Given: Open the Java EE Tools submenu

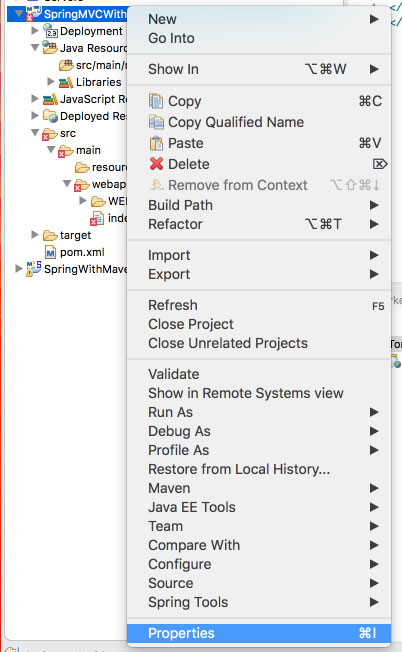Looking at the screenshot, I should (259, 507).
